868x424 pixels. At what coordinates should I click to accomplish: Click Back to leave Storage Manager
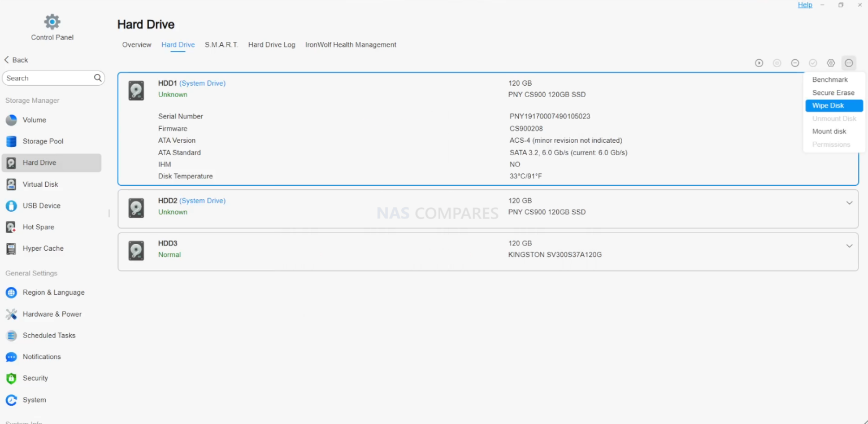(16, 59)
